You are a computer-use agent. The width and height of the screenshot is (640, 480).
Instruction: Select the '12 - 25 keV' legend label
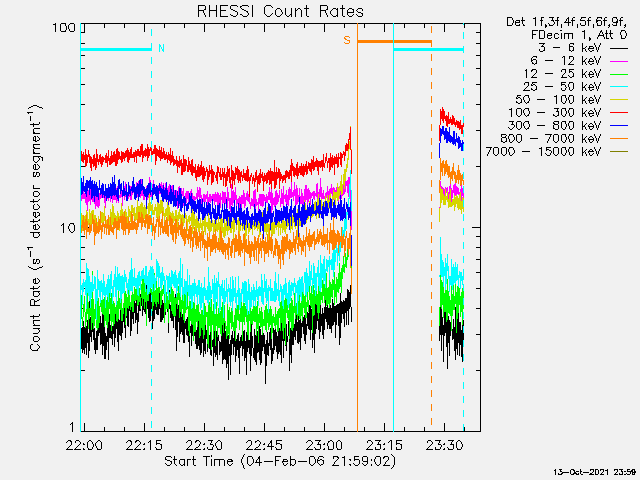562,74
